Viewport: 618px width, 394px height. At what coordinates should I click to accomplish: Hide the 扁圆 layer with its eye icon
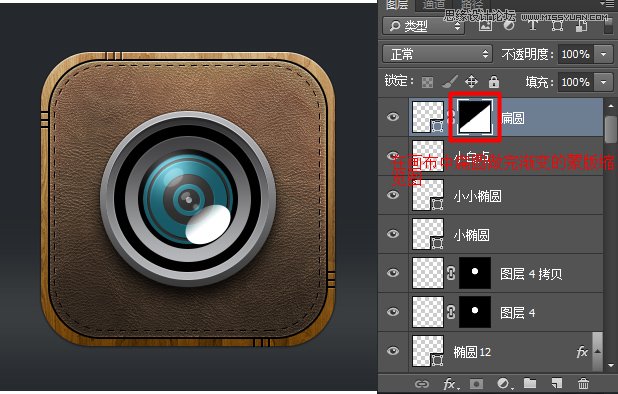click(x=393, y=117)
